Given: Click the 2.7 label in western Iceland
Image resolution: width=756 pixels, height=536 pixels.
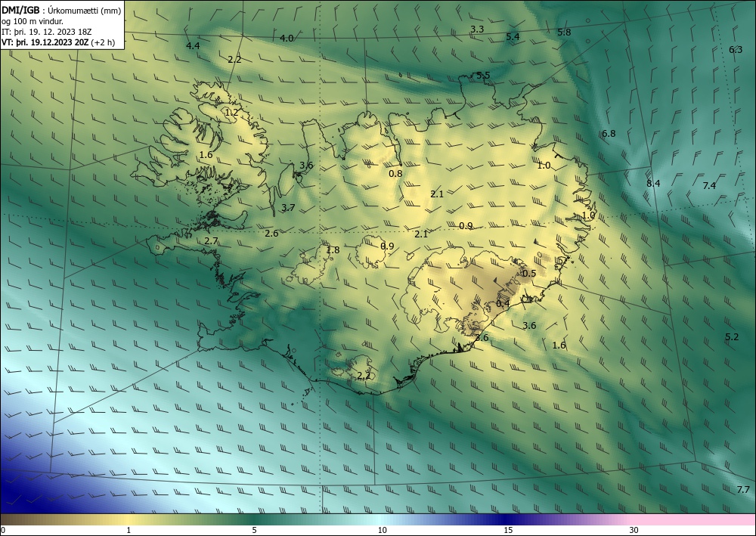Looking at the screenshot, I should pos(211,241).
